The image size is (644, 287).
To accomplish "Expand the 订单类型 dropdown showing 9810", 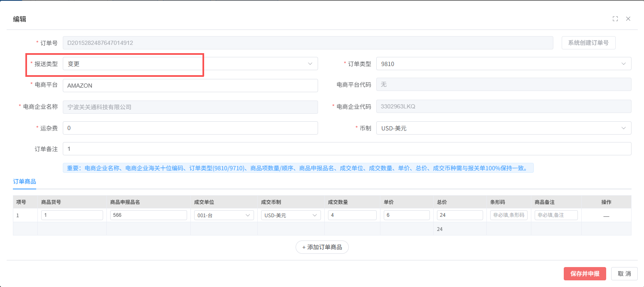I will pos(503,64).
